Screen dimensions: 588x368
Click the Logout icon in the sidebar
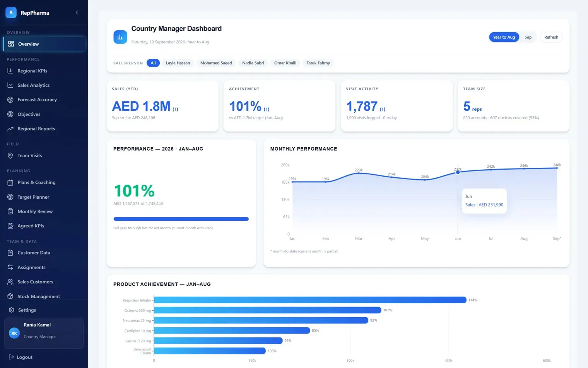click(11, 357)
